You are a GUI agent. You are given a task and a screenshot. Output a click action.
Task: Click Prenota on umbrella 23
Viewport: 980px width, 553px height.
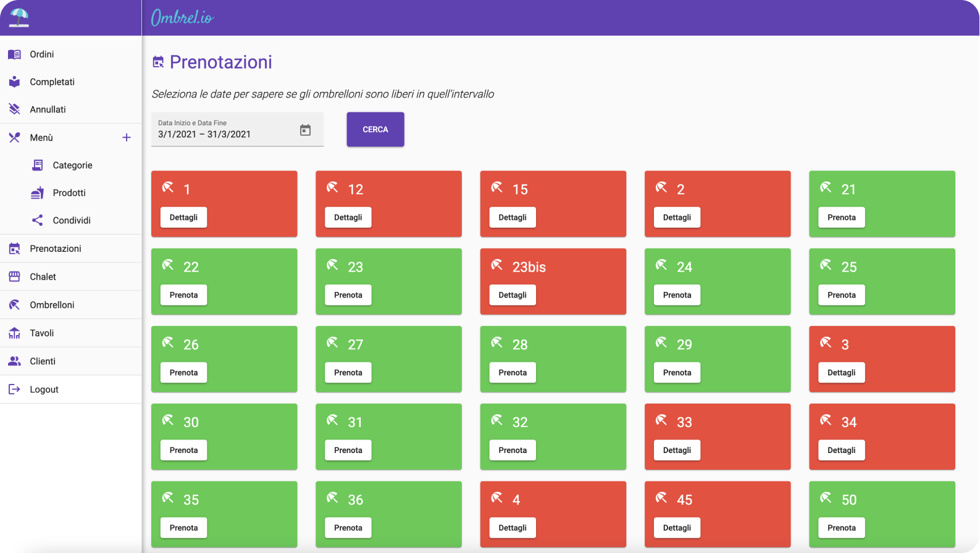tap(348, 295)
